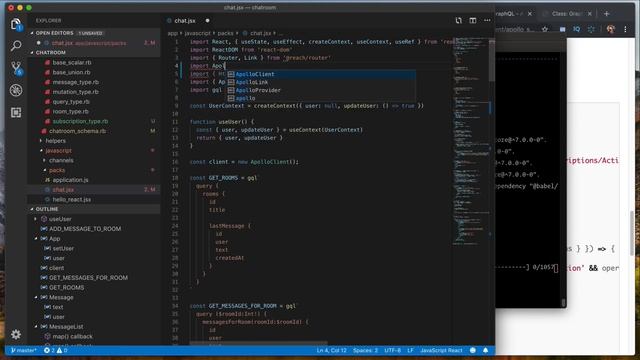Viewport: 640px width, 360px height.
Task: Open hello_react.jsx file
Action: 72,200
